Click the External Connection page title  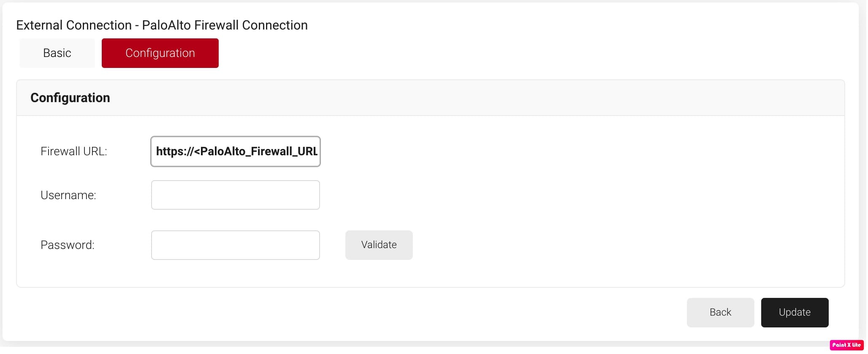point(162,25)
